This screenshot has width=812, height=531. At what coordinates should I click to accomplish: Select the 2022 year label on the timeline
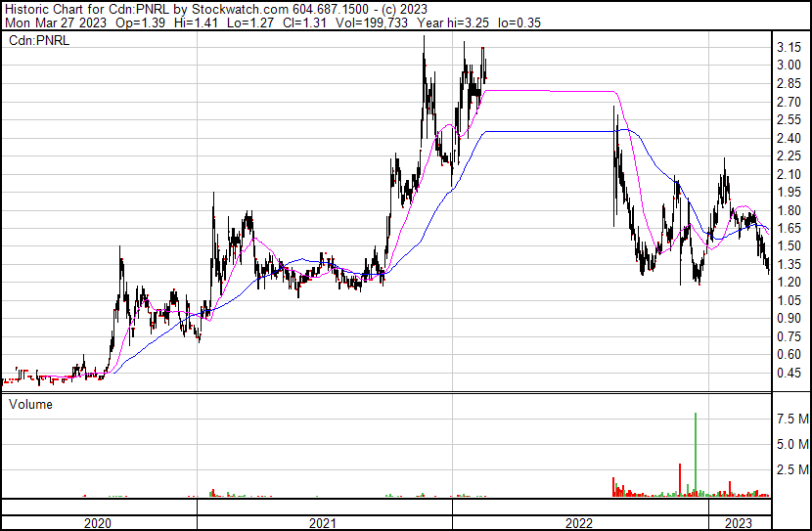tap(579, 523)
